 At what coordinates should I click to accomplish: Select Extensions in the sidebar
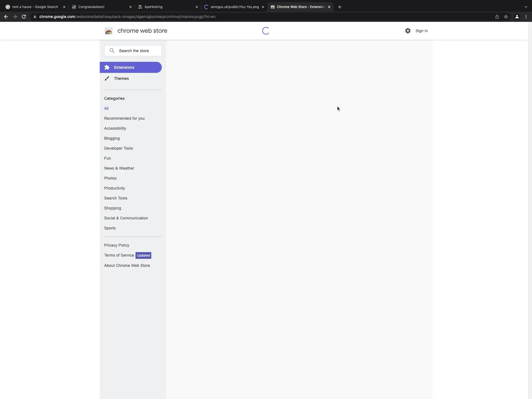[x=124, y=67]
